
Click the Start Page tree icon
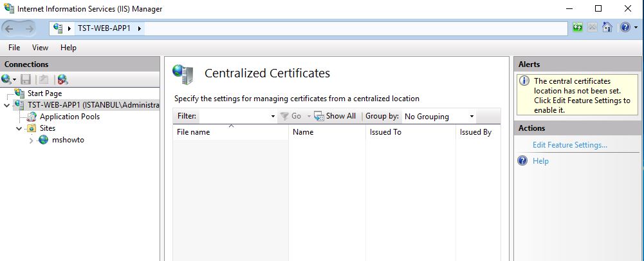click(x=19, y=93)
